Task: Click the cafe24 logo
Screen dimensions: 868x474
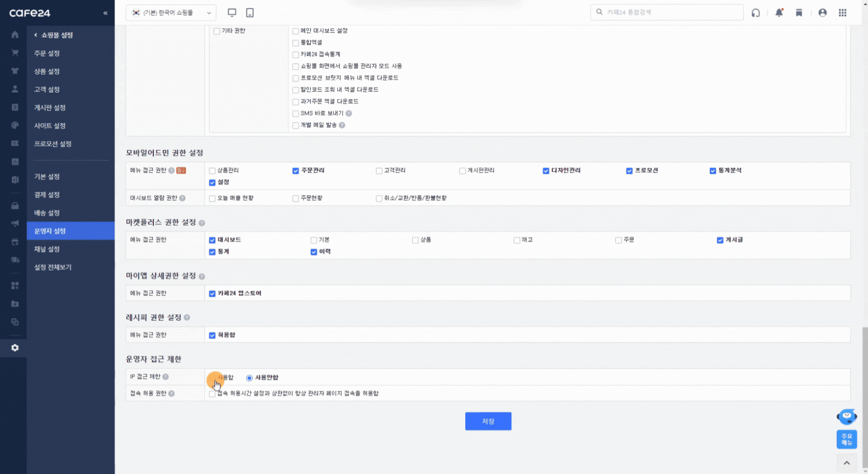Action: 30,13
